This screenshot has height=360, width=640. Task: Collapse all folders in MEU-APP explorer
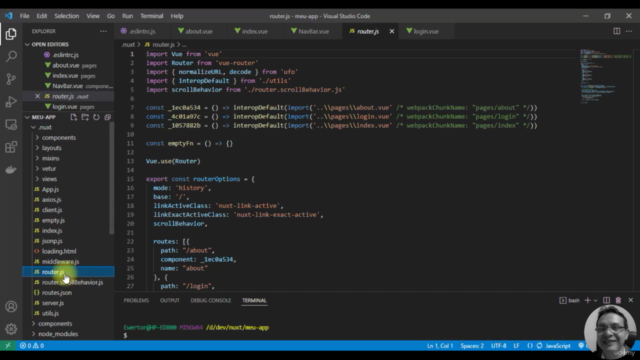pos(108,117)
